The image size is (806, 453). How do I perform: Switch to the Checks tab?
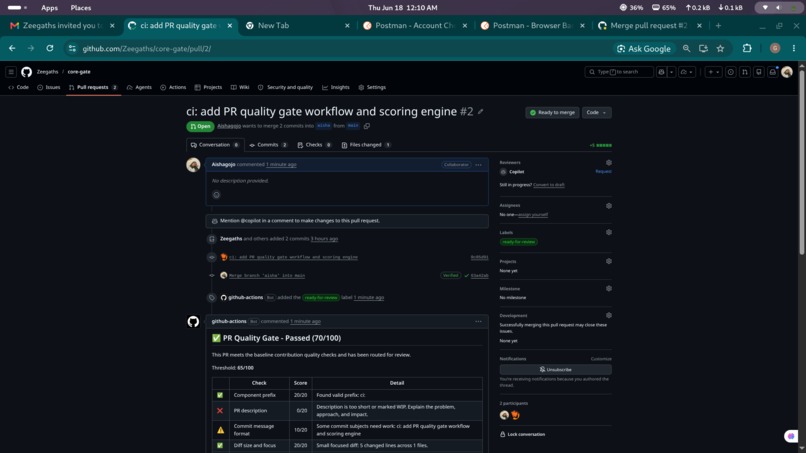point(314,145)
